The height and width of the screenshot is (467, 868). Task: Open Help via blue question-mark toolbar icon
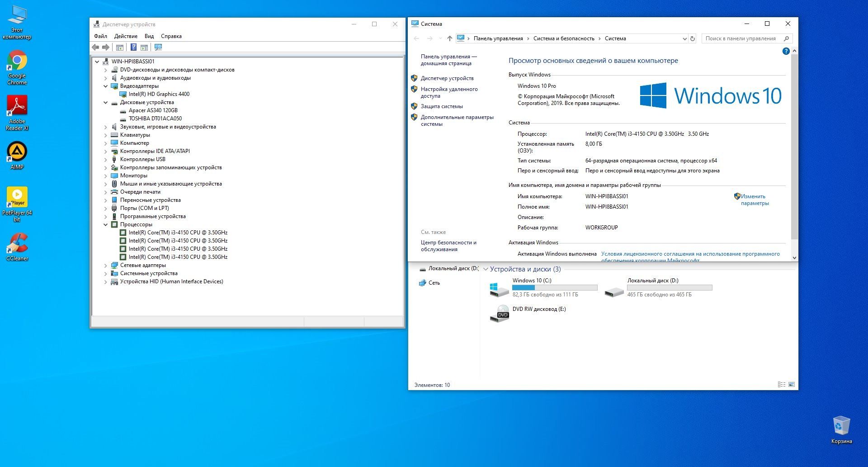[x=133, y=47]
